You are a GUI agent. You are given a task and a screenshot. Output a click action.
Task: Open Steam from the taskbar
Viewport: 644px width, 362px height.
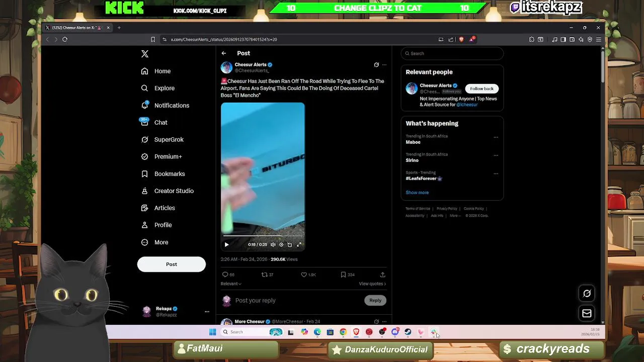[x=408, y=332]
